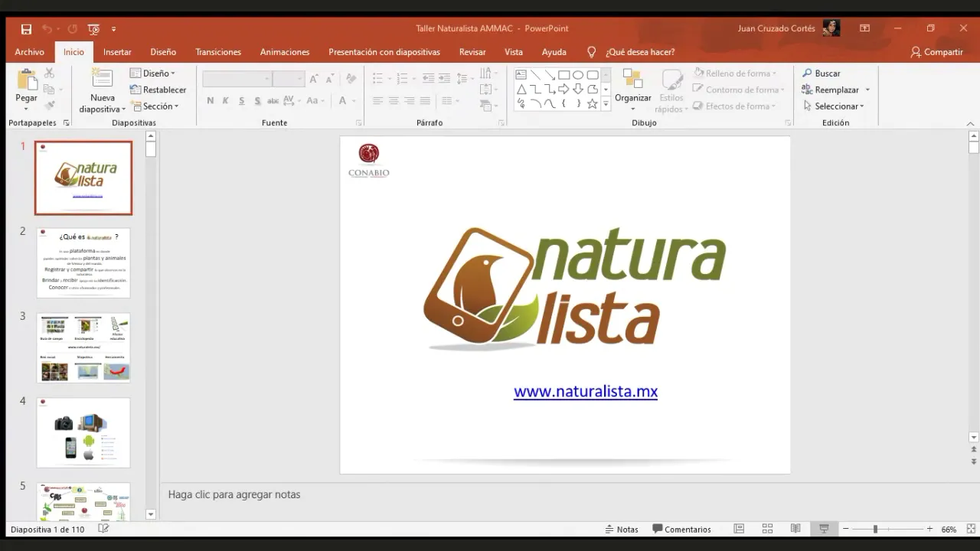This screenshot has width=980, height=551.
Task: Click Reemplazar to replace text
Action: (830, 90)
